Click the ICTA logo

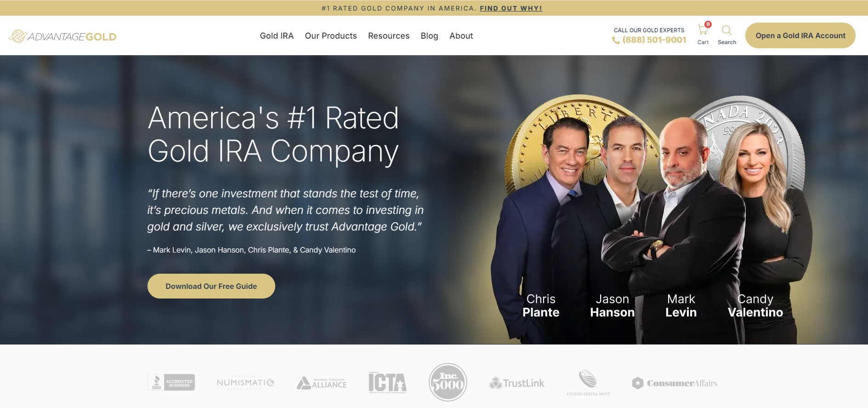(x=387, y=382)
